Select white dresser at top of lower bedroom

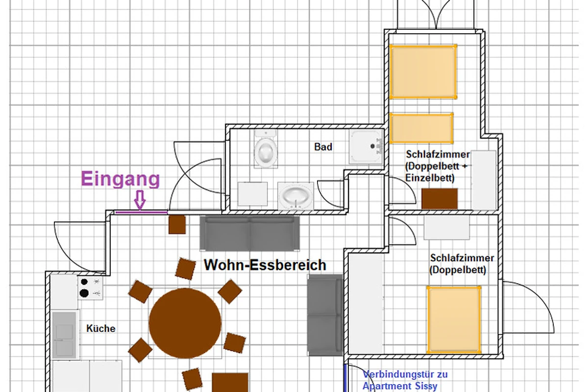click(x=446, y=228)
